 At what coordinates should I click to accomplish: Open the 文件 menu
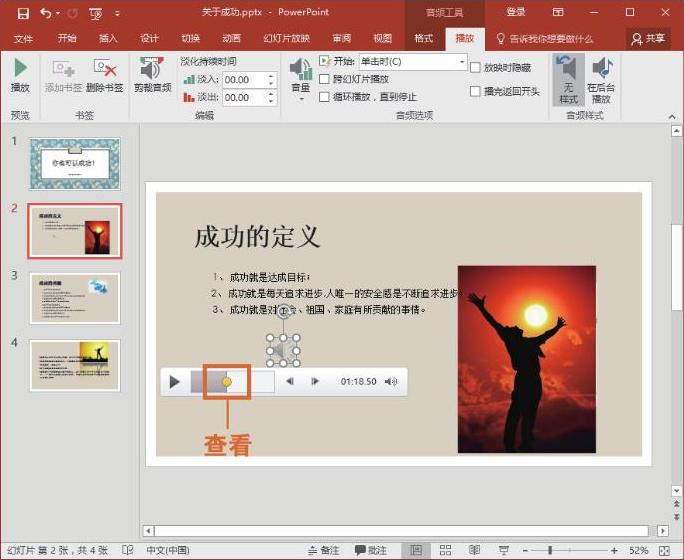(23, 39)
